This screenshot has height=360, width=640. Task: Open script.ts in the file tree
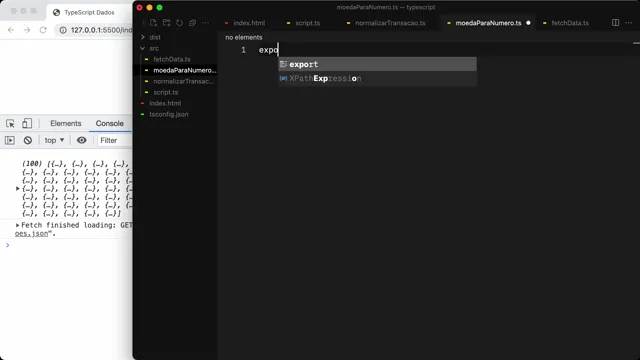coord(165,92)
